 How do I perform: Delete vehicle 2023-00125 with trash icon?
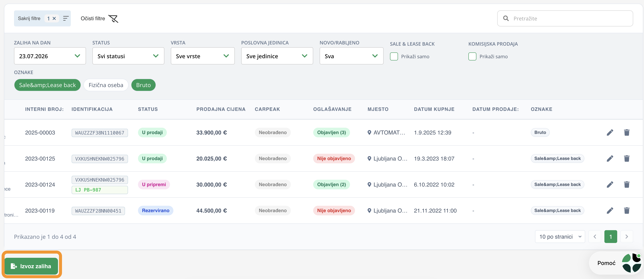point(626,159)
